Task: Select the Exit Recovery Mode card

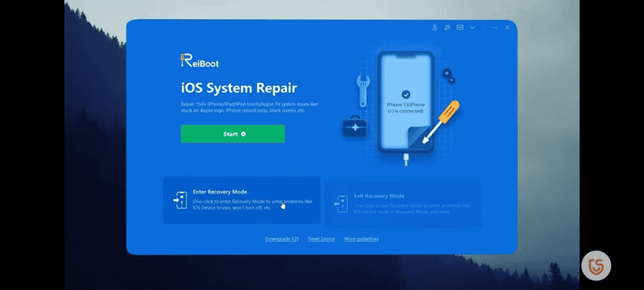Action: [x=402, y=203]
